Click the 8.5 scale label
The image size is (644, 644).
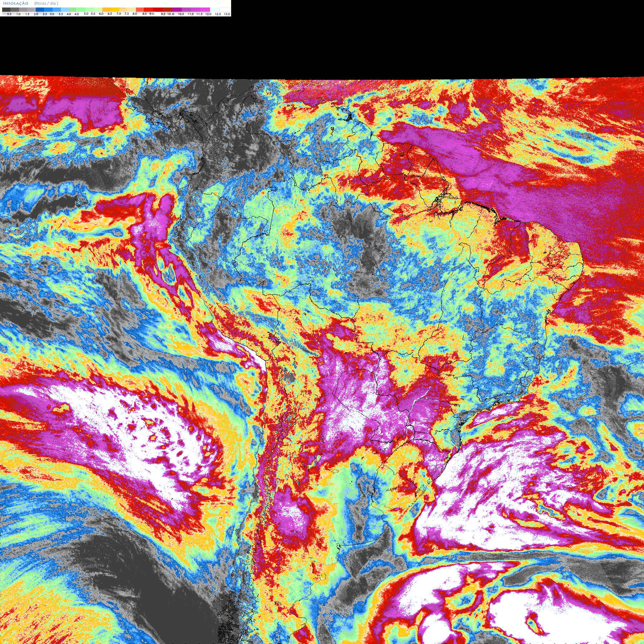[x=145, y=14]
